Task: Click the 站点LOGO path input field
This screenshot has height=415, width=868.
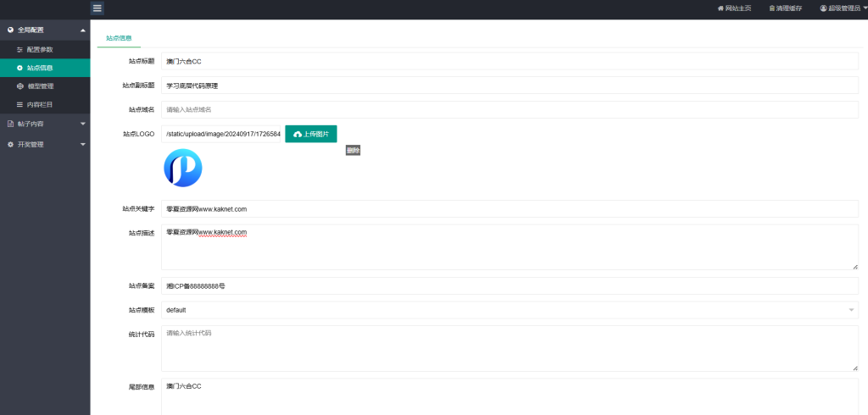Action: point(221,134)
